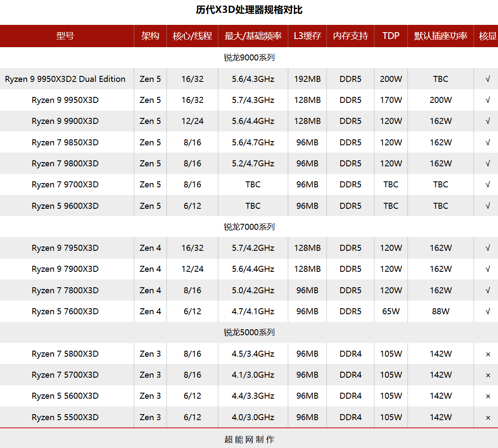
Task: Select the TDP column header
Action: click(x=391, y=36)
